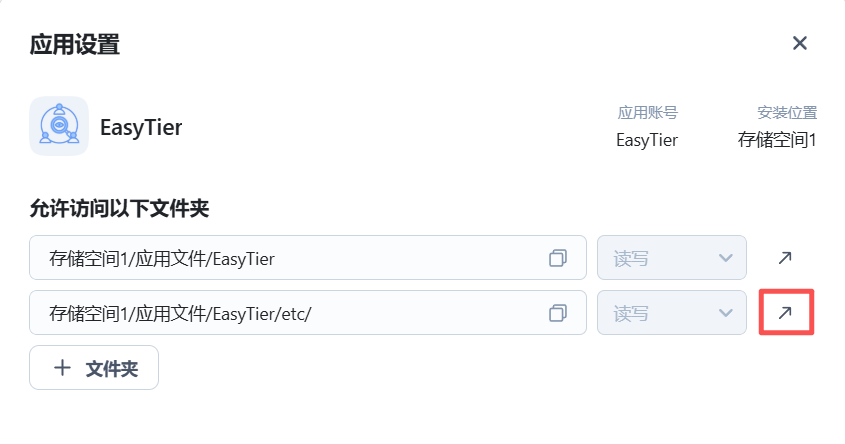
Task: Click the 应用账号 label
Action: (647, 113)
